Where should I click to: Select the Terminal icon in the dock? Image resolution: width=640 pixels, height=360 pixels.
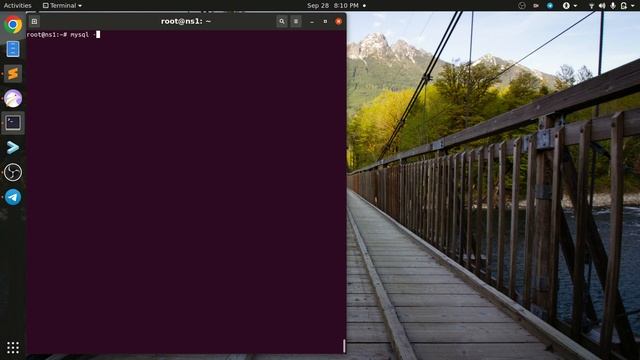coord(13,123)
